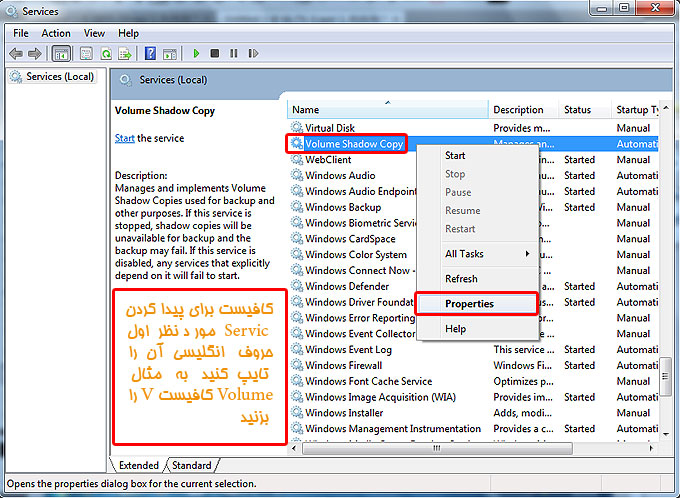The image size is (680, 498).
Task: Open the Action menu
Action: [x=56, y=33]
